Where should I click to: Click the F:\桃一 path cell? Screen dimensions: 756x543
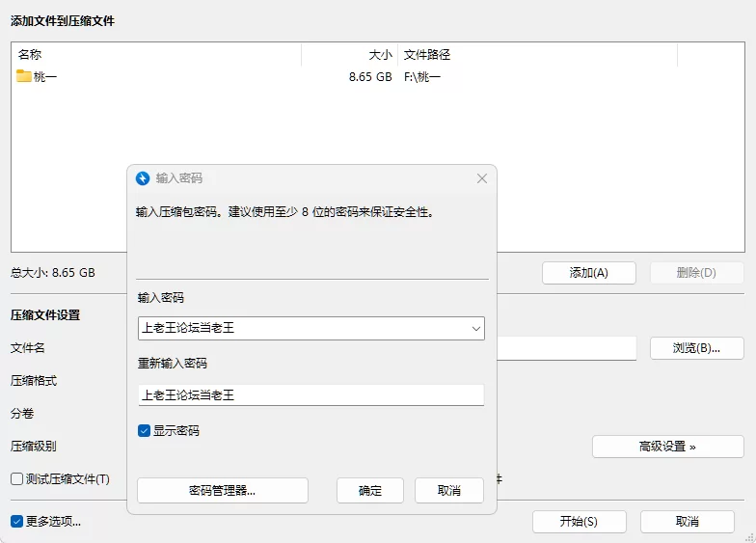coord(422,77)
